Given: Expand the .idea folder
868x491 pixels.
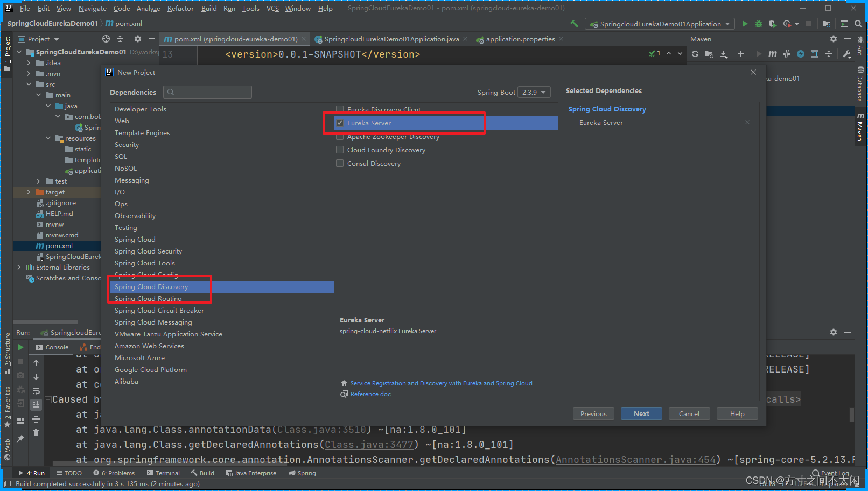Looking at the screenshot, I should (29, 63).
